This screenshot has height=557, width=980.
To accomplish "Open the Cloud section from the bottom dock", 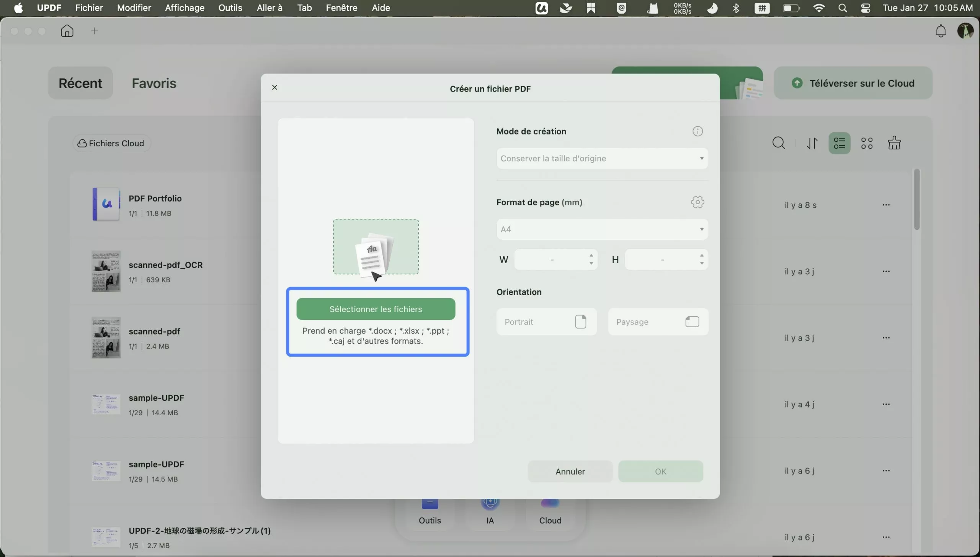I will coord(550,509).
